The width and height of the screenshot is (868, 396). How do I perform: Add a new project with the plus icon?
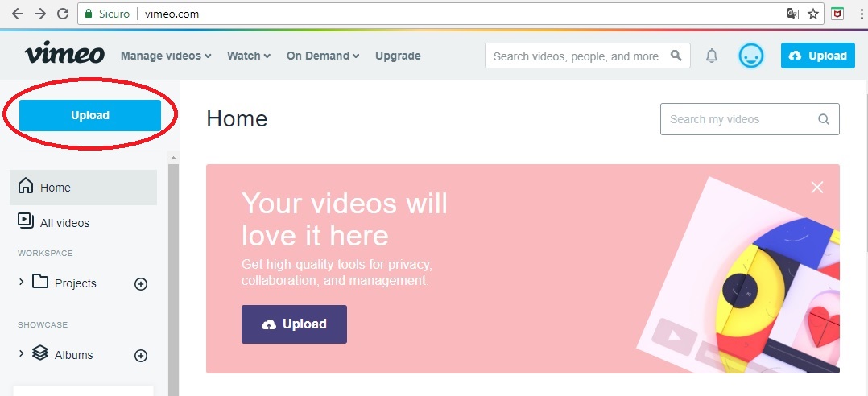click(141, 284)
